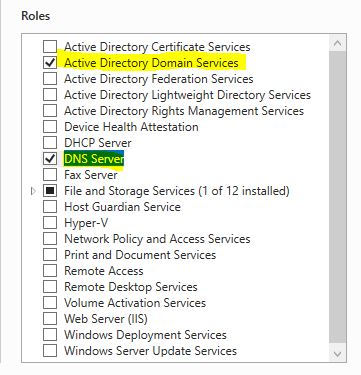The image size is (361, 375).
Task: Tick Active Directory Lightweight Directory Services checkbox
Action: click(50, 95)
